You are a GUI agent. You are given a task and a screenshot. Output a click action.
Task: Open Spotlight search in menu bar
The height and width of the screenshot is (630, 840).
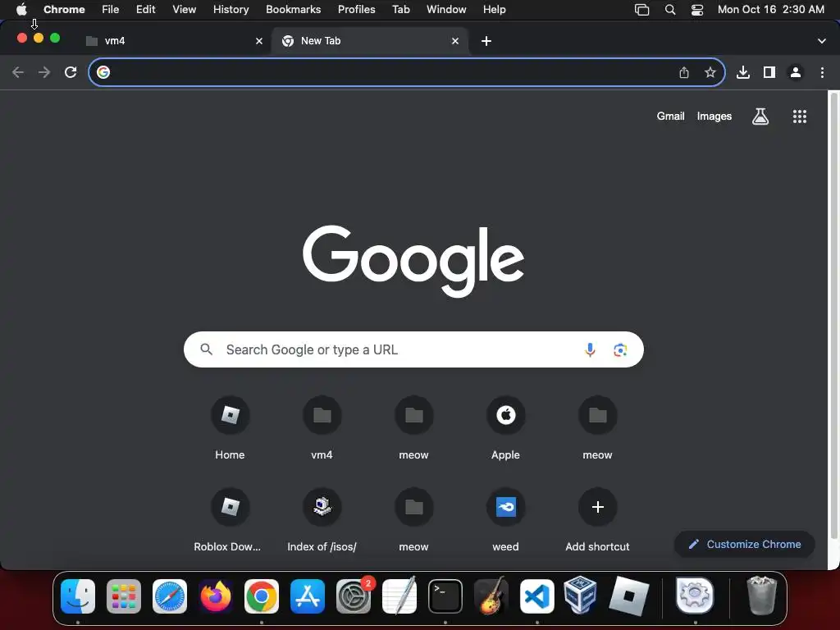(x=669, y=10)
